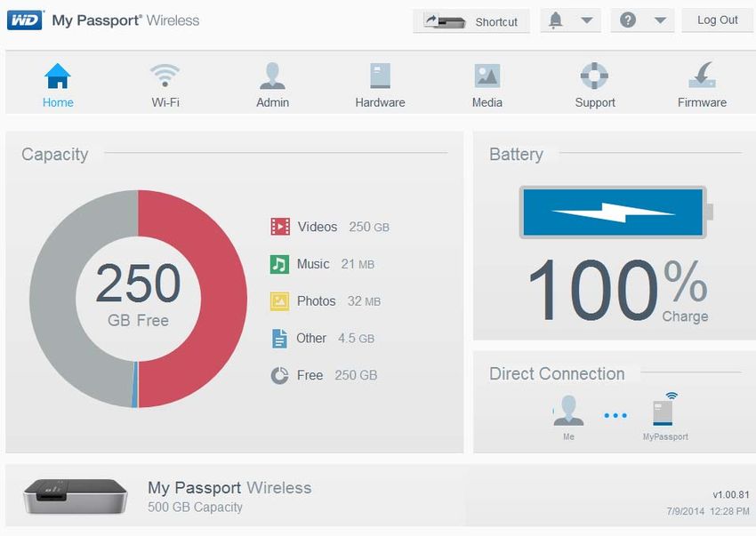Viewport: 756px width, 536px height.
Task: Click the My Passport Wireless device image
Action: click(x=76, y=497)
